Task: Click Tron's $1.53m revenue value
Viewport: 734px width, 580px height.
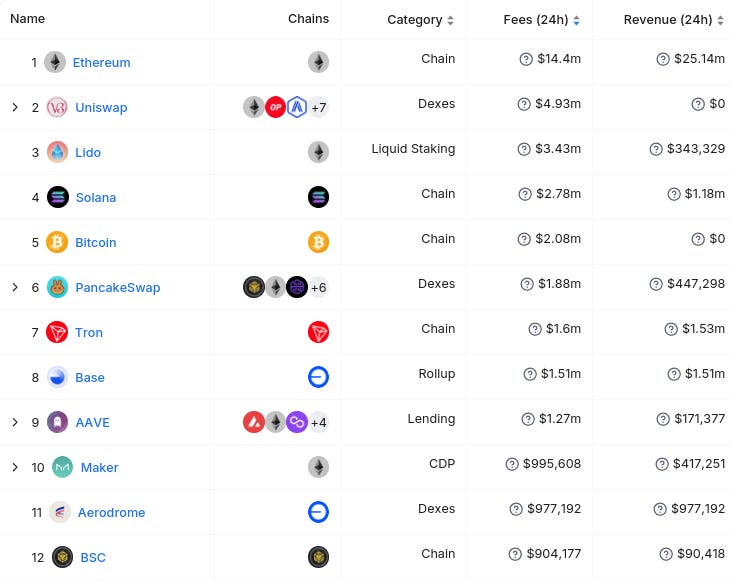Action: tap(704, 329)
